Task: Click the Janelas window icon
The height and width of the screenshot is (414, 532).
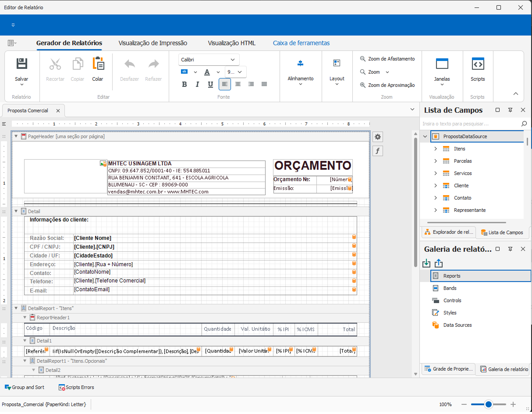Action: pos(442,64)
